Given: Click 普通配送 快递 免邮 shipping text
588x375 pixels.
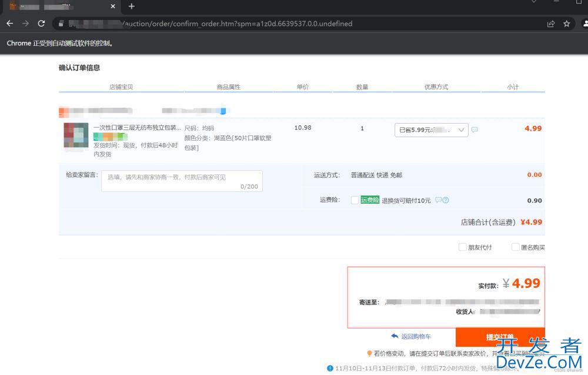Looking at the screenshot, I should click(376, 175).
